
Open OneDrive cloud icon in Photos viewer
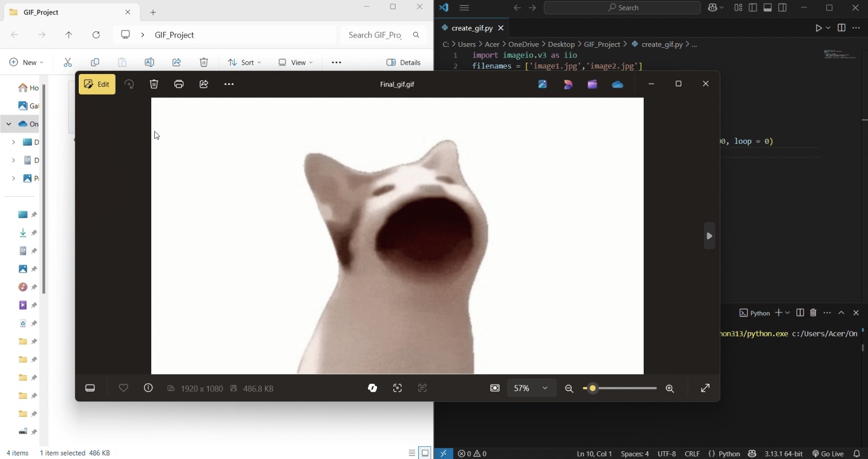click(617, 84)
